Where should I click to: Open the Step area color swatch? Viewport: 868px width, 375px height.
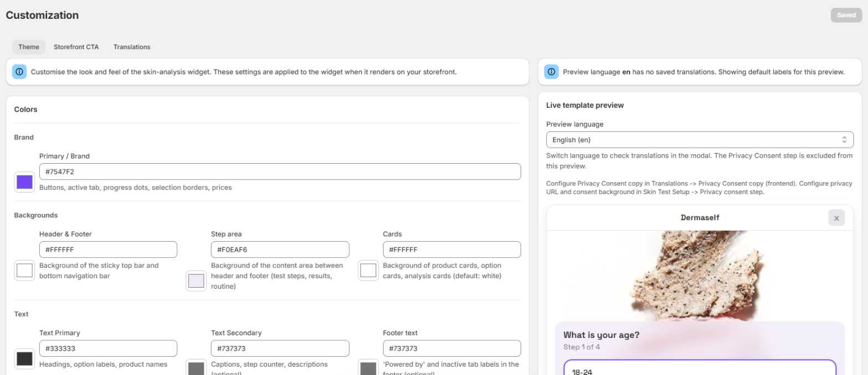[x=196, y=281]
